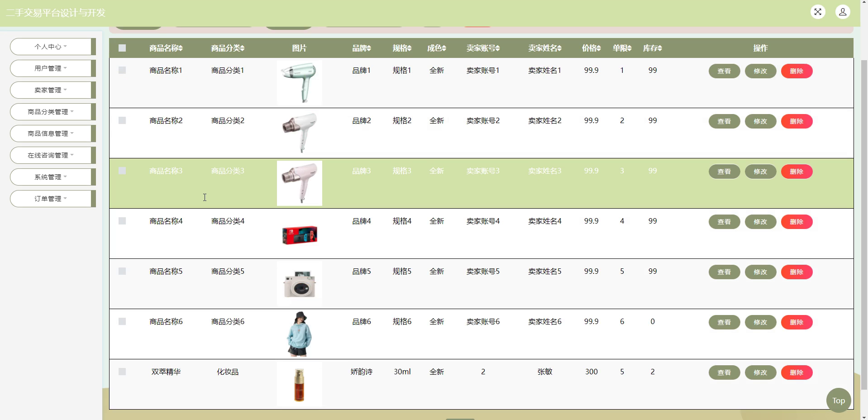
Task: Select the 娇韵诗 brand cell
Action: tap(362, 372)
